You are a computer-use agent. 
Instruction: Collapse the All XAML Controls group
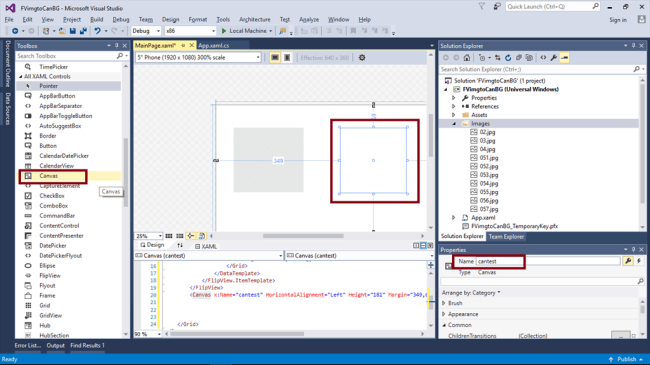(21, 77)
